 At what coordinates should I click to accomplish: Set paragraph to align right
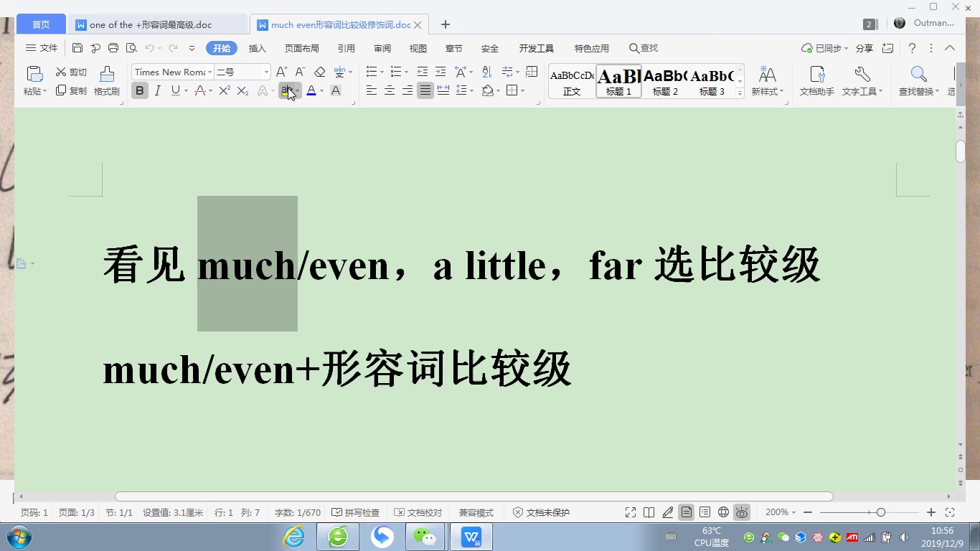tap(407, 90)
